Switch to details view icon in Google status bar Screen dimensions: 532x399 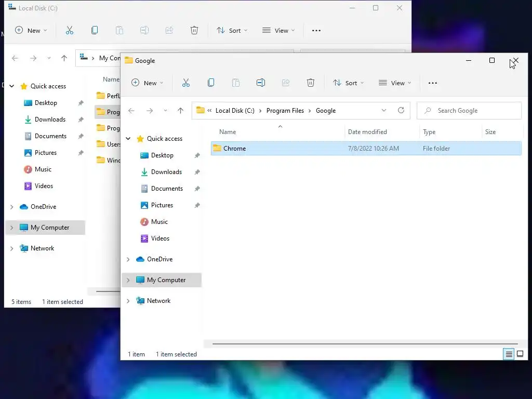[509, 354]
